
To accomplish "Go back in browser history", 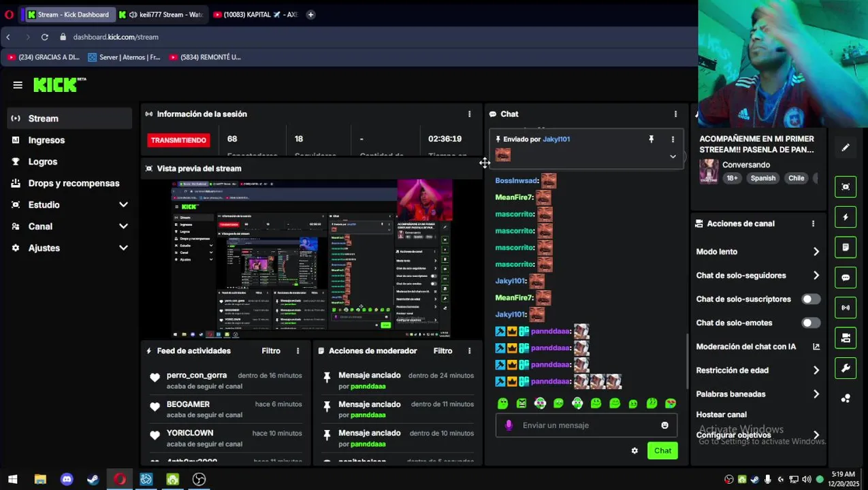I will pos(8,37).
